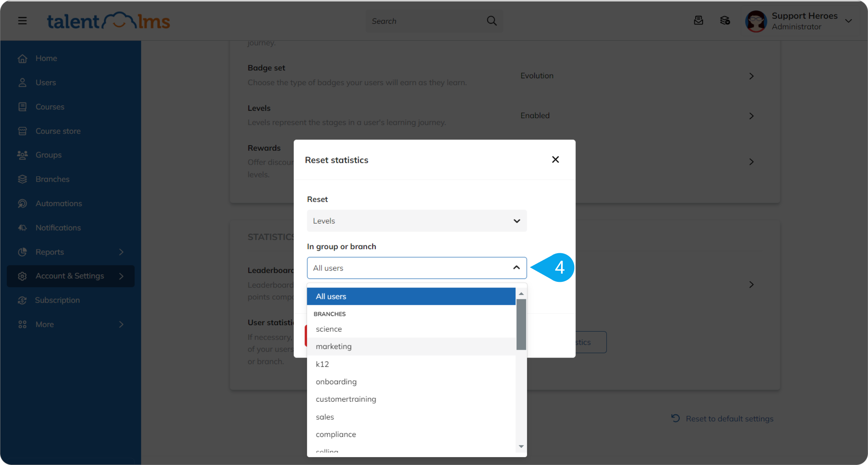Choose the customertraining branch

(411, 399)
